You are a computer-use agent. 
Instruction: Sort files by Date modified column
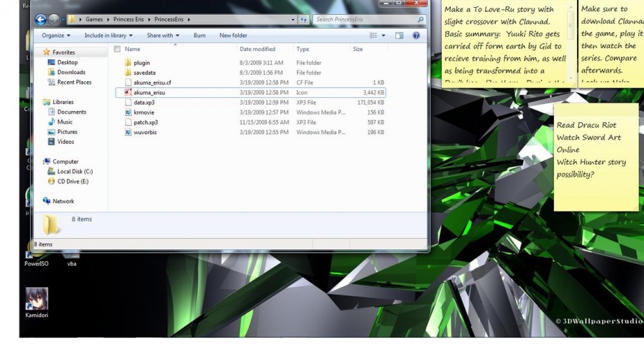pos(258,49)
